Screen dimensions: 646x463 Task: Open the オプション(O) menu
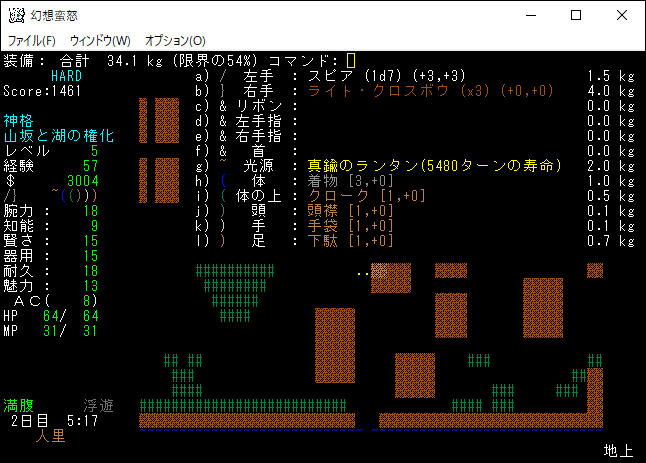click(x=175, y=40)
